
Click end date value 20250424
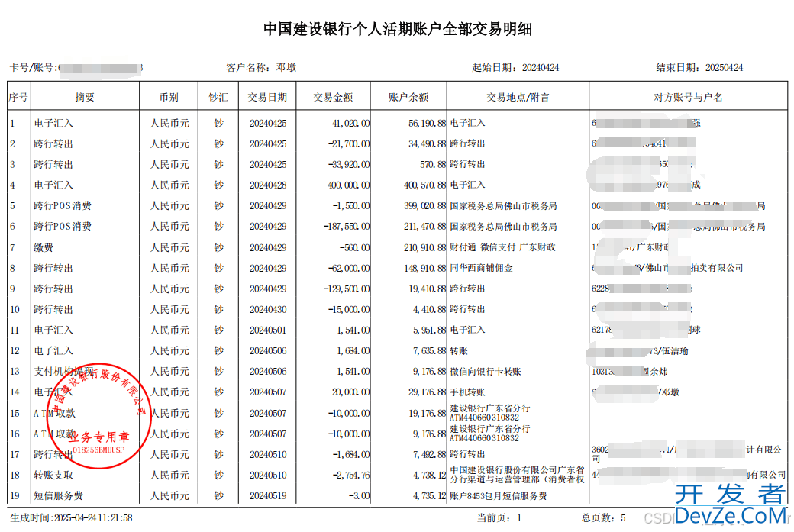pos(724,68)
